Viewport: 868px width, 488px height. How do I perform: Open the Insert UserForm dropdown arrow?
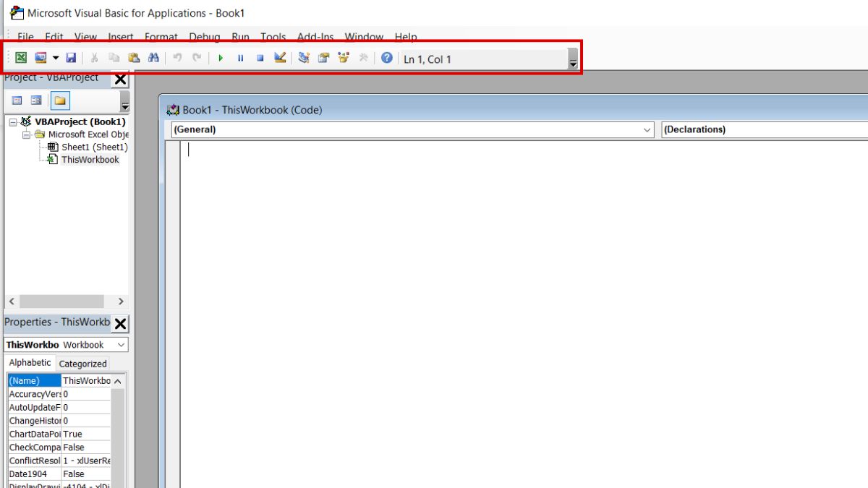pos(56,59)
